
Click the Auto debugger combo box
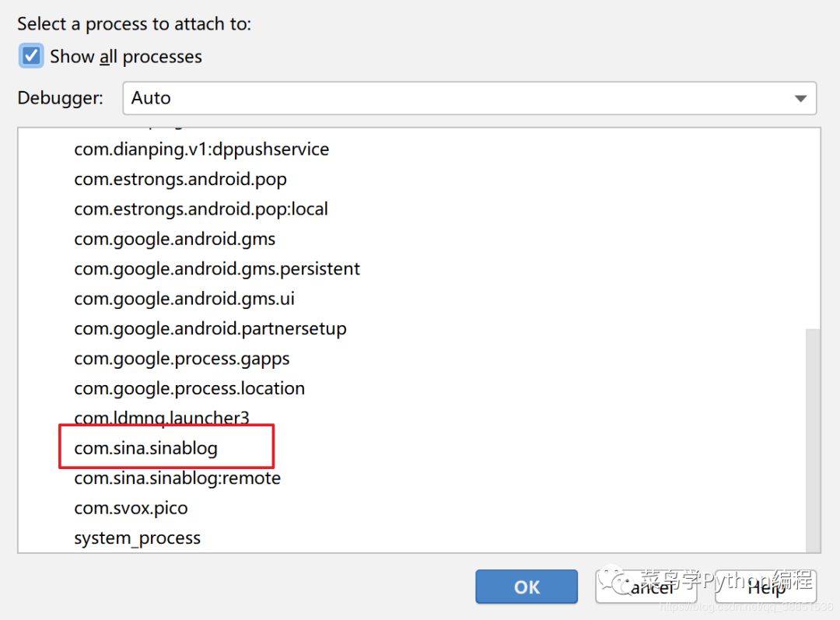[469, 98]
